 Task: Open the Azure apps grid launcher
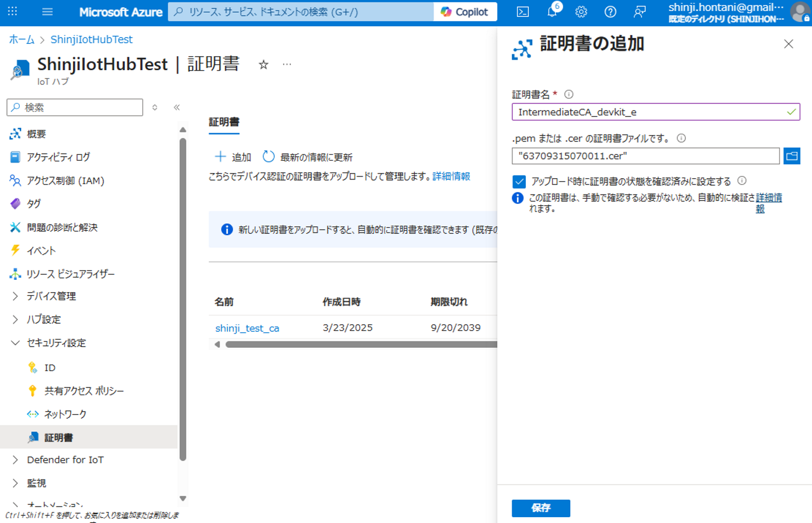pos(12,12)
